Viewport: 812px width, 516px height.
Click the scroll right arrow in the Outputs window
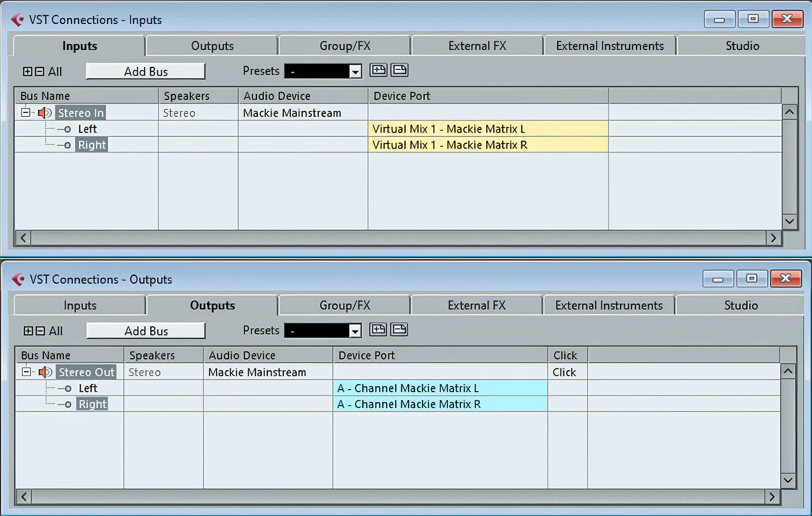pos(772,497)
